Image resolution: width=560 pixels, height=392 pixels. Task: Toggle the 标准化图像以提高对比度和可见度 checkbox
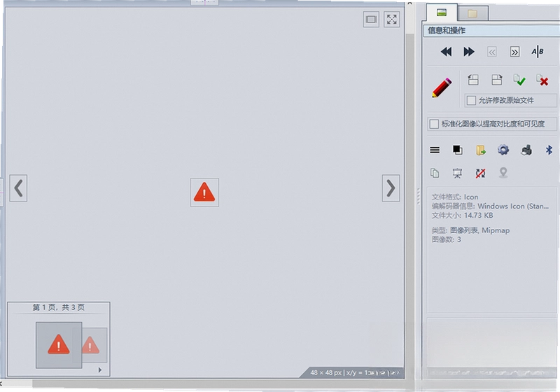click(x=434, y=124)
